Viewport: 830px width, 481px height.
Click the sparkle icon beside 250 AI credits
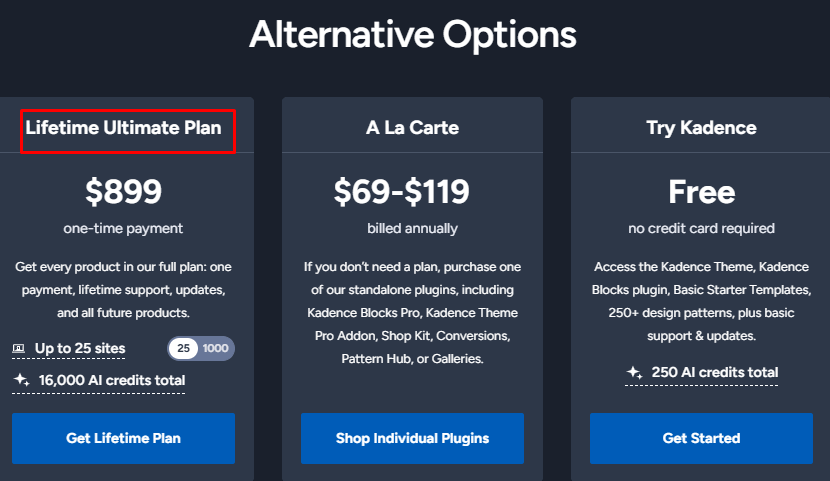[634, 372]
